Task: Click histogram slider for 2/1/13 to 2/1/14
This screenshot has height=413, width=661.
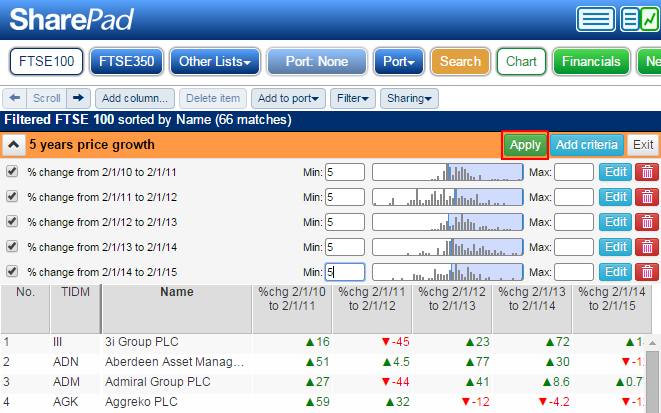Action: [448, 247]
